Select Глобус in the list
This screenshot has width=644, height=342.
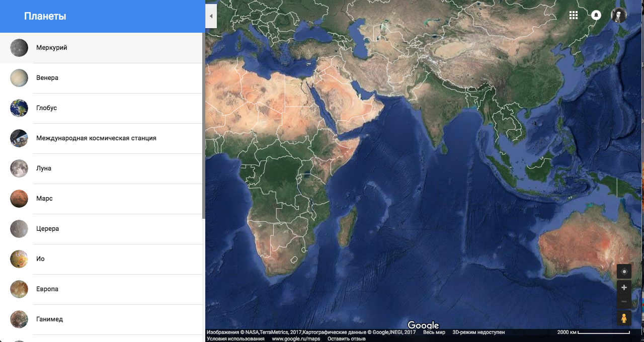tap(46, 108)
